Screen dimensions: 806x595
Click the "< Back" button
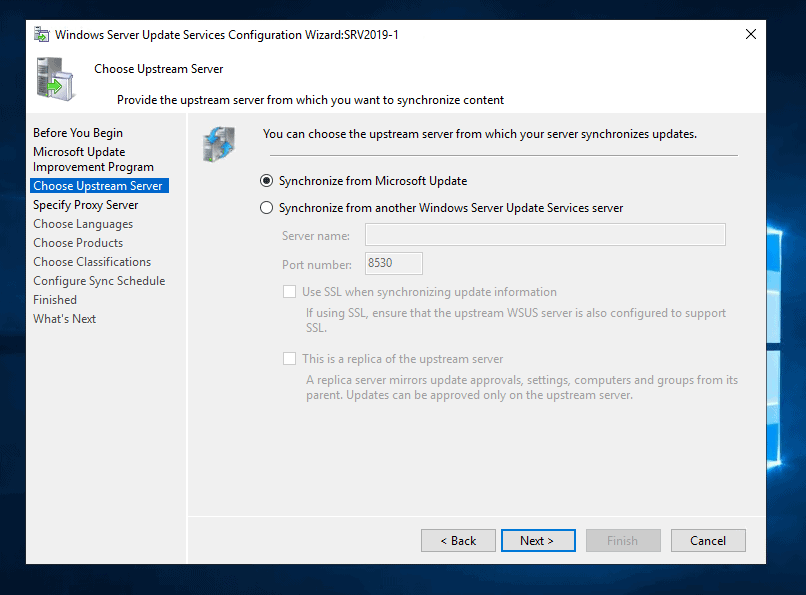tap(458, 540)
